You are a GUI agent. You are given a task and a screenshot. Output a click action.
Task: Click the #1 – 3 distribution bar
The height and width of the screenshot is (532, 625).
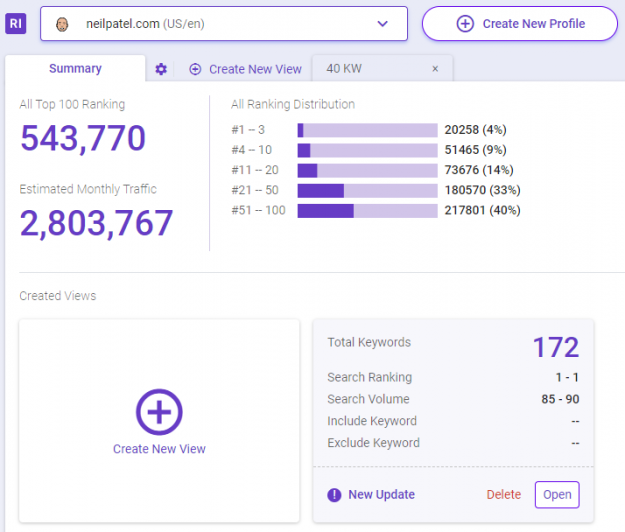tap(368, 130)
